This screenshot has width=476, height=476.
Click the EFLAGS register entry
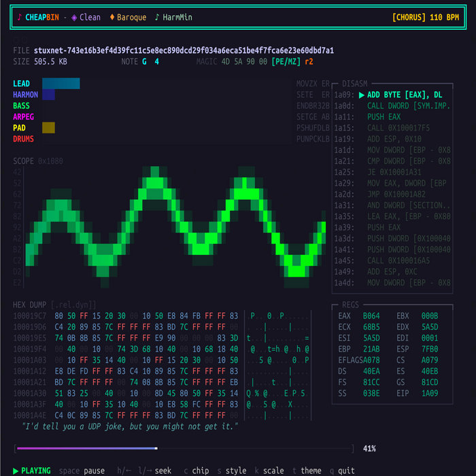pyautogui.click(x=359, y=360)
